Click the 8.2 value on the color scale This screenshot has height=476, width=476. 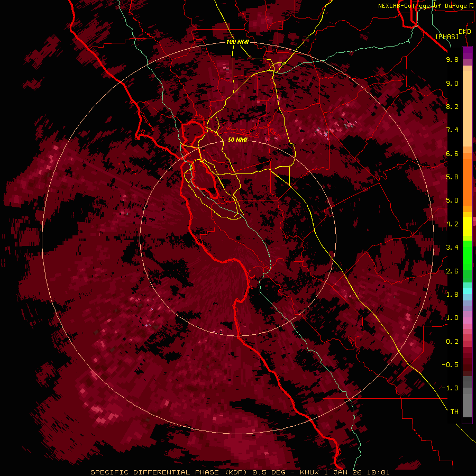[x=452, y=106]
